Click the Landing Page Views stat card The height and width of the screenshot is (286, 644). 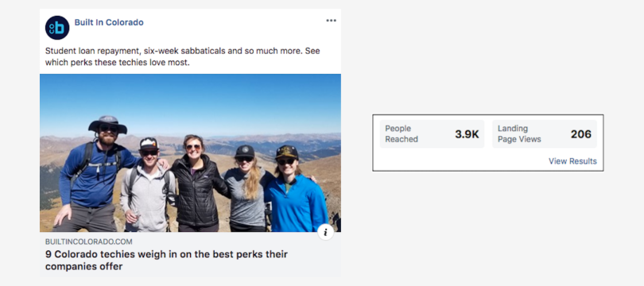tap(544, 134)
